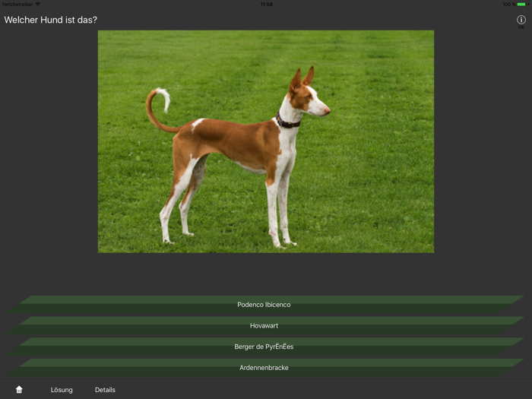Viewport: 532px width, 399px height.
Task: Tap the Netzbetreiber carrier label
Action: pos(17,5)
